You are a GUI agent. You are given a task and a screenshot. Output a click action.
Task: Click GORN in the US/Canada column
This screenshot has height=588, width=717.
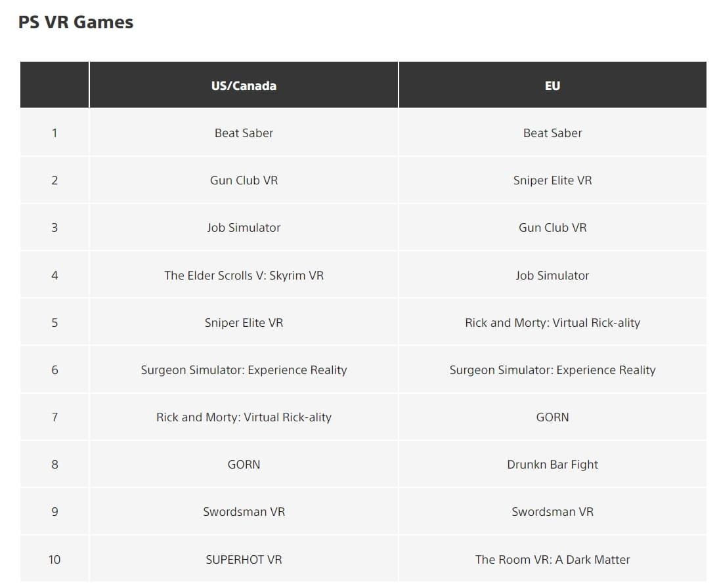pyautogui.click(x=244, y=465)
